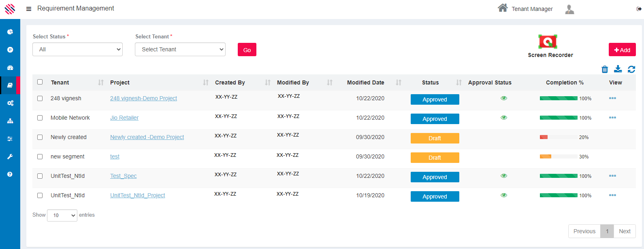Open the wrench sidebar item
The height and width of the screenshot is (249, 644).
(10, 156)
